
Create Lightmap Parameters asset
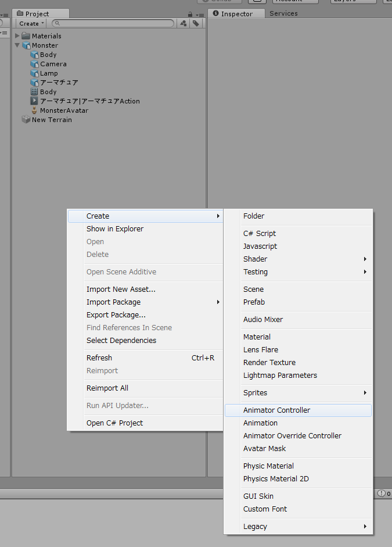coord(299,376)
